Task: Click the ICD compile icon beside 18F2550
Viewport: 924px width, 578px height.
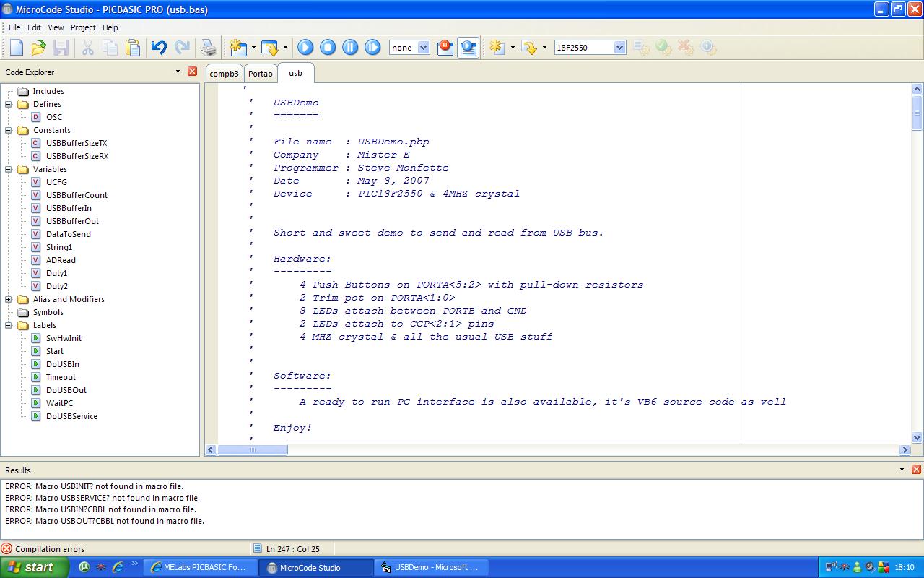Action: pyautogui.click(x=497, y=48)
